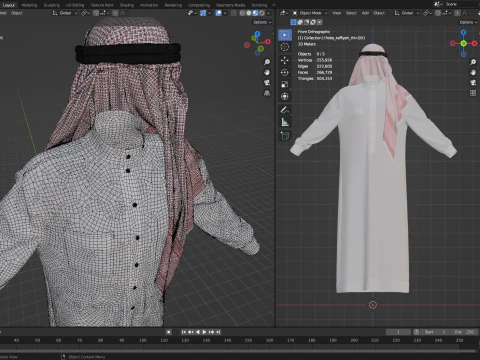Select the Add Cube tool in right viewport

[x=285, y=136]
